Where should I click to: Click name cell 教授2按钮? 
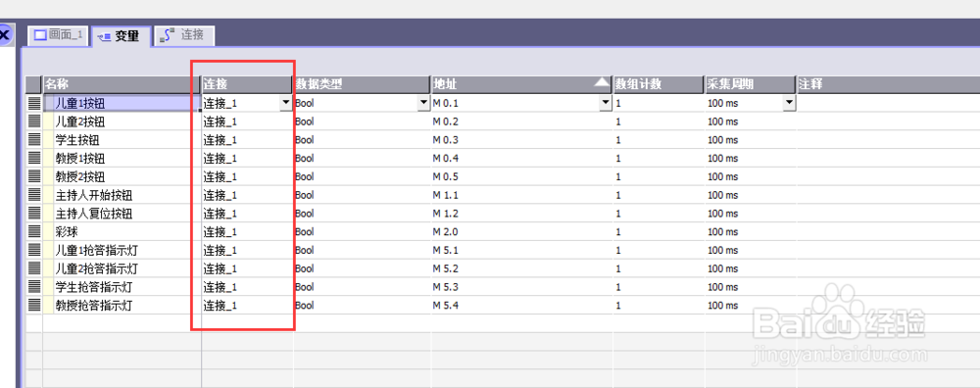pyautogui.click(x=122, y=176)
